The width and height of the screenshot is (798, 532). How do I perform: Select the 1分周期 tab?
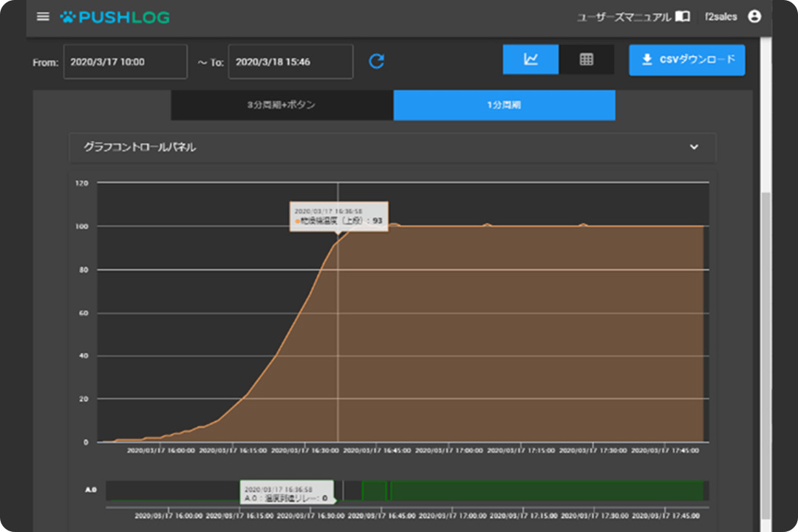[504, 105]
